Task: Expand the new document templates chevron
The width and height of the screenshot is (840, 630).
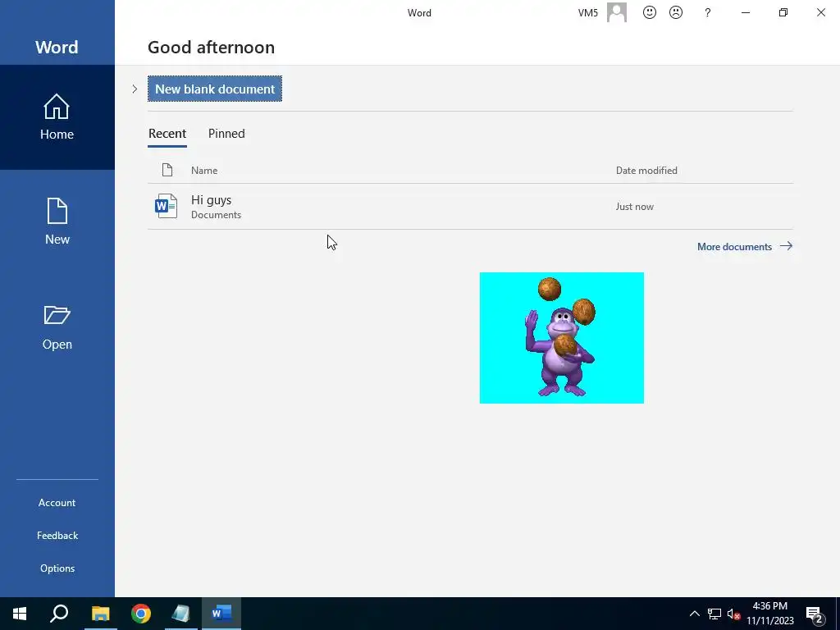Action: (135, 89)
